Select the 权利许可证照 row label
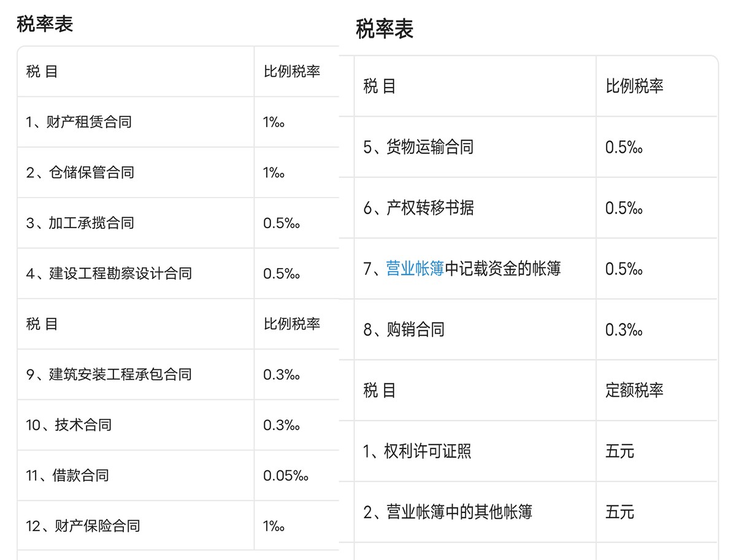Image resolution: width=736 pixels, height=560 pixels. [x=417, y=451]
